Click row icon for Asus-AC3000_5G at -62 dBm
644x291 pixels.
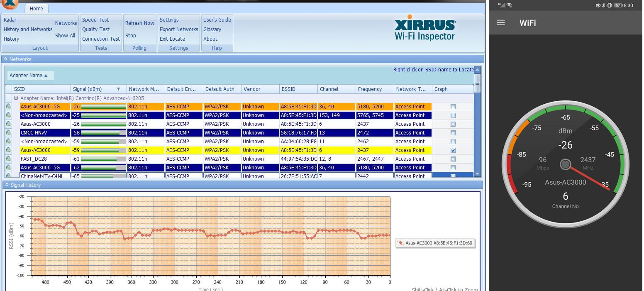pos(8,168)
